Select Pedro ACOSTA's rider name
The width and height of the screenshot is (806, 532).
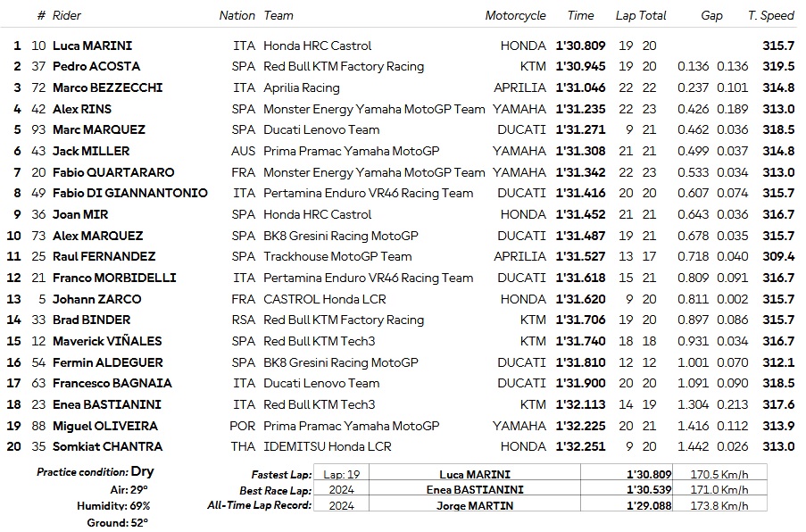click(x=96, y=66)
